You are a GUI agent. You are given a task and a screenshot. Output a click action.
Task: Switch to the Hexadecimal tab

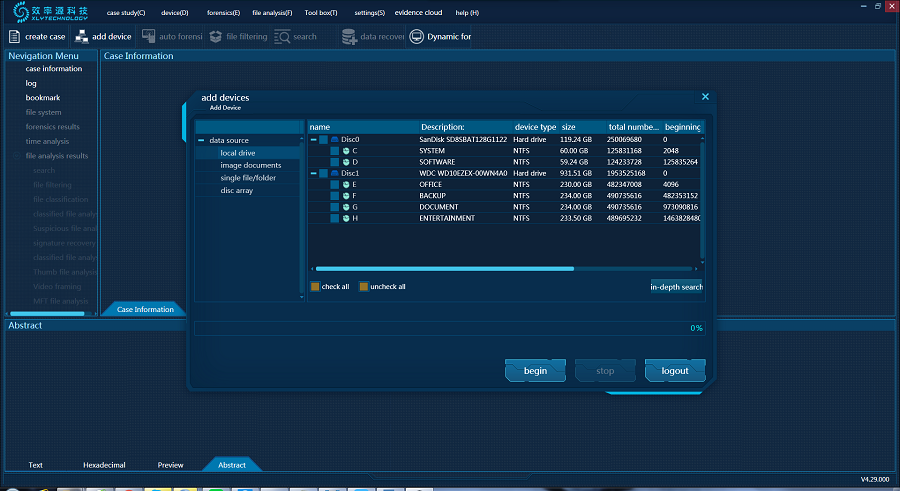(x=103, y=465)
